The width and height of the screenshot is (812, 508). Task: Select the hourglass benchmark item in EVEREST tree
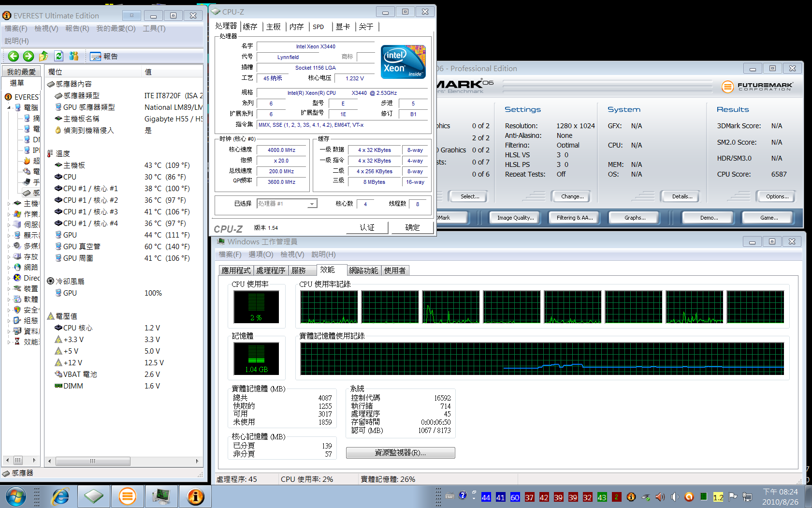point(17,342)
